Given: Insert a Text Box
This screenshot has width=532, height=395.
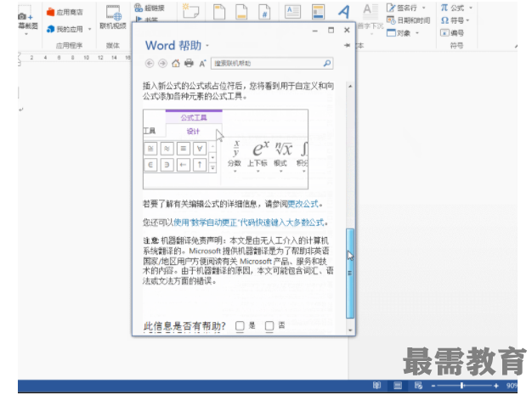Looking at the screenshot, I should 293,11.
